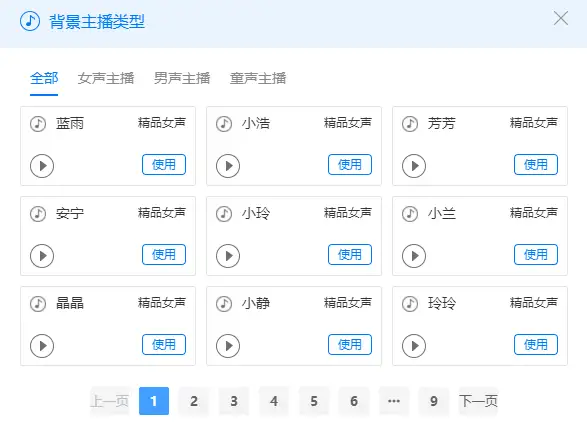587x429 pixels.
Task: Use the 晶晶 voice with 使用 button
Action: [164, 344]
